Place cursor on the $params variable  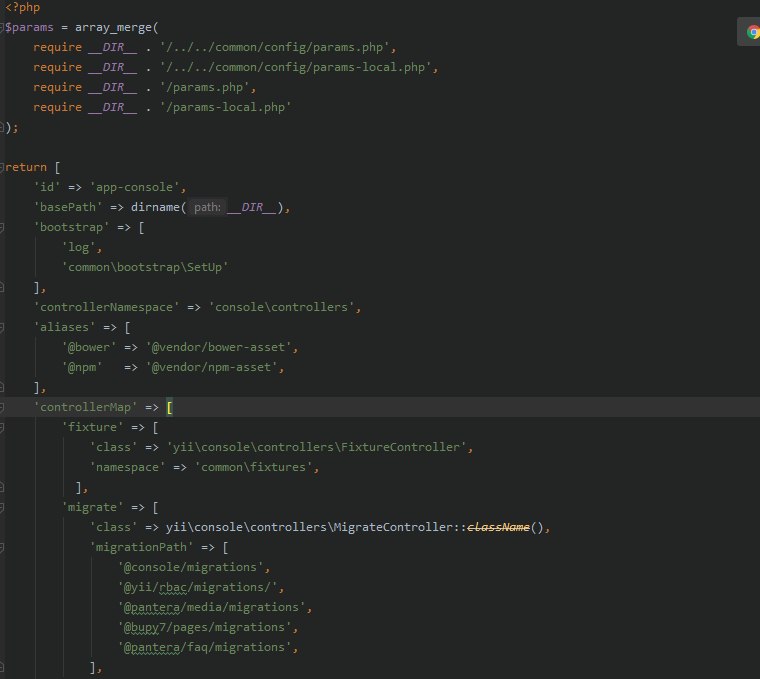click(x=30, y=27)
